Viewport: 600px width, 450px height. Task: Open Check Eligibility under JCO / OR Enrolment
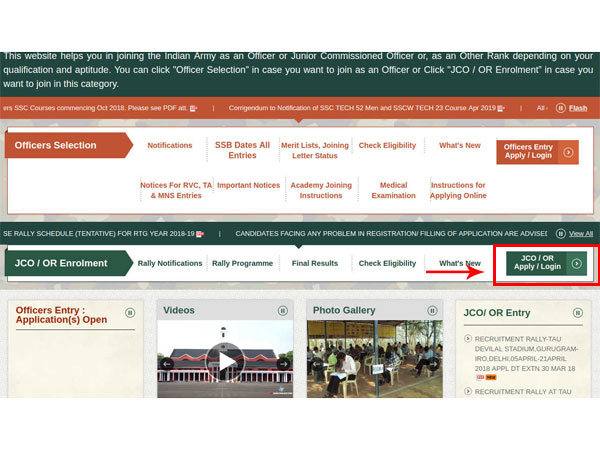387,263
